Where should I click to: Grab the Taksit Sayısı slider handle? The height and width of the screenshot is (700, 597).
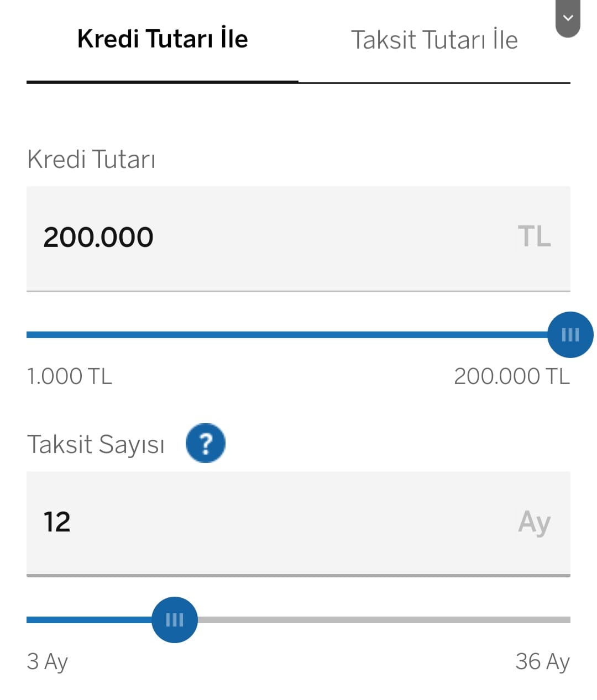click(175, 620)
